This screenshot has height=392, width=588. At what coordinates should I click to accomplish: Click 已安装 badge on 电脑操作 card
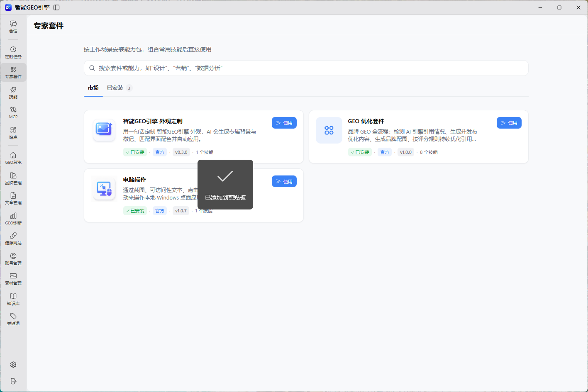(x=135, y=211)
